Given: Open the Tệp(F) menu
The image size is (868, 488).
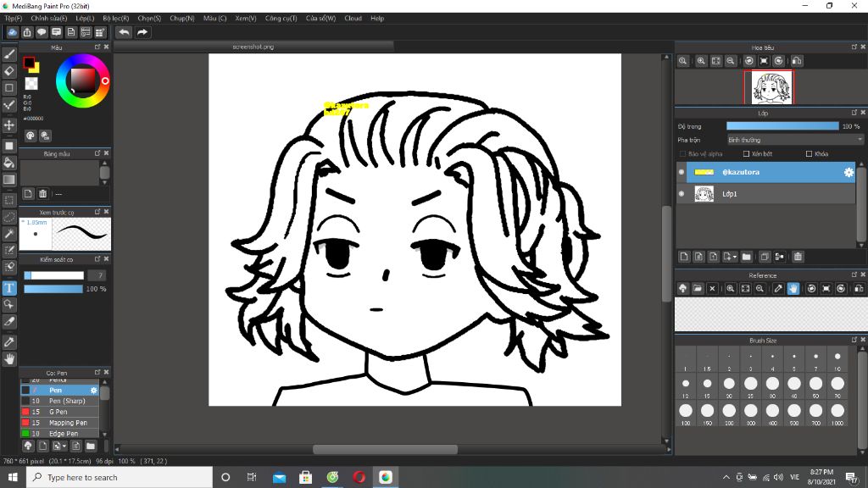Looking at the screenshot, I should (x=14, y=19).
